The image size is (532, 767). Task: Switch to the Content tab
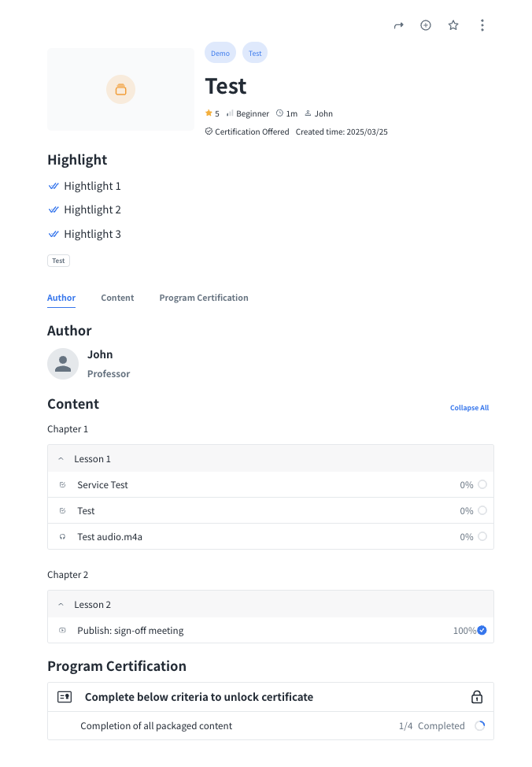click(117, 298)
